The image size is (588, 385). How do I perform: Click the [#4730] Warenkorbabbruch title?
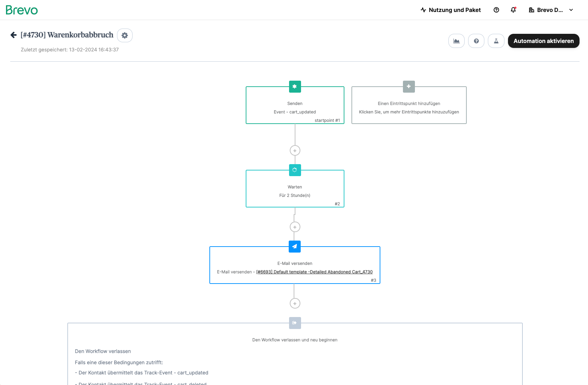[67, 35]
